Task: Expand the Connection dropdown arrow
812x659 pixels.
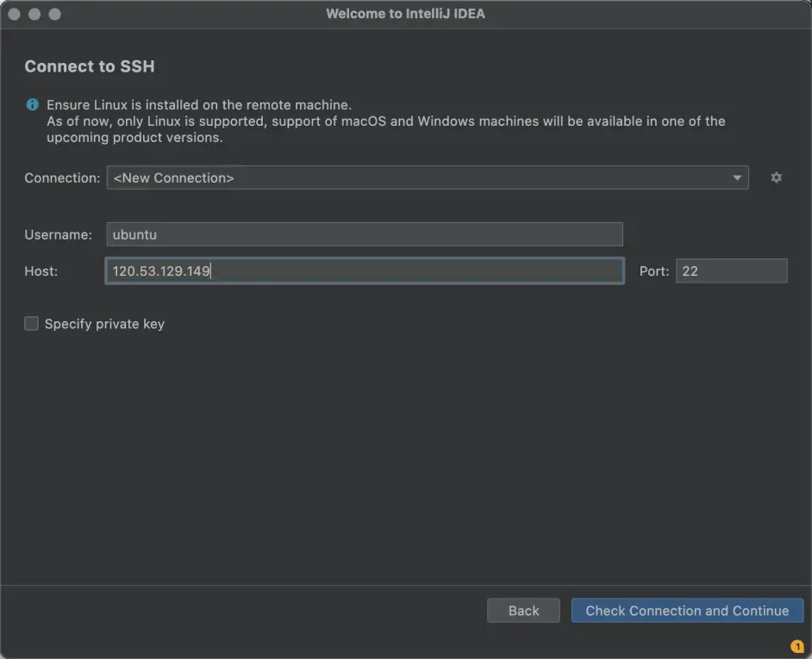Action: (736, 177)
